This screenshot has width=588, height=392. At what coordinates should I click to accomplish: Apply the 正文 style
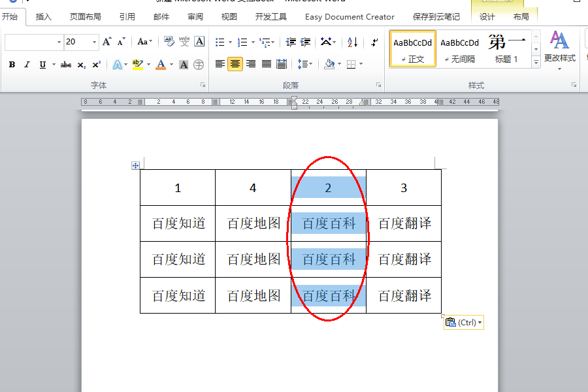pyautogui.click(x=412, y=49)
